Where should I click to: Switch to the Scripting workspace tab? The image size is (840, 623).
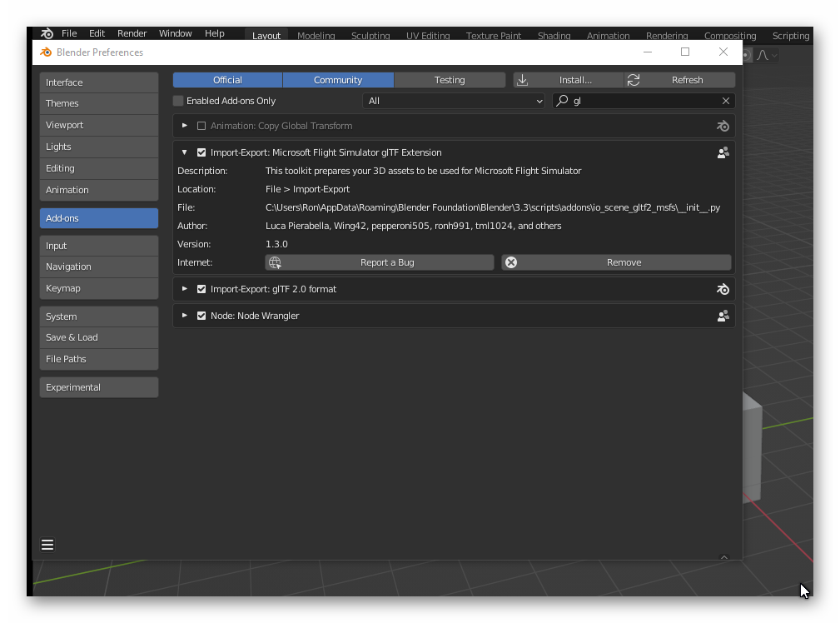tap(791, 35)
